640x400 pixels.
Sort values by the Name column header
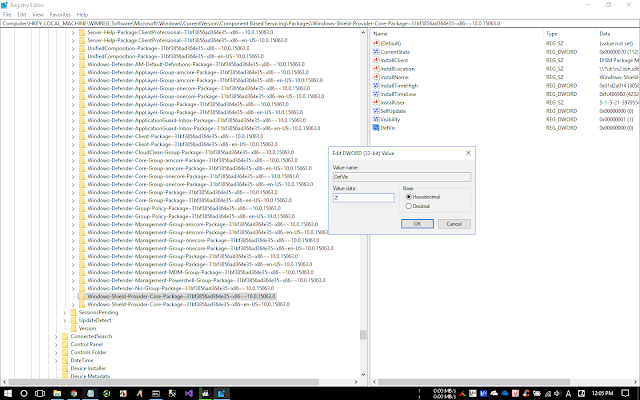(457, 33)
